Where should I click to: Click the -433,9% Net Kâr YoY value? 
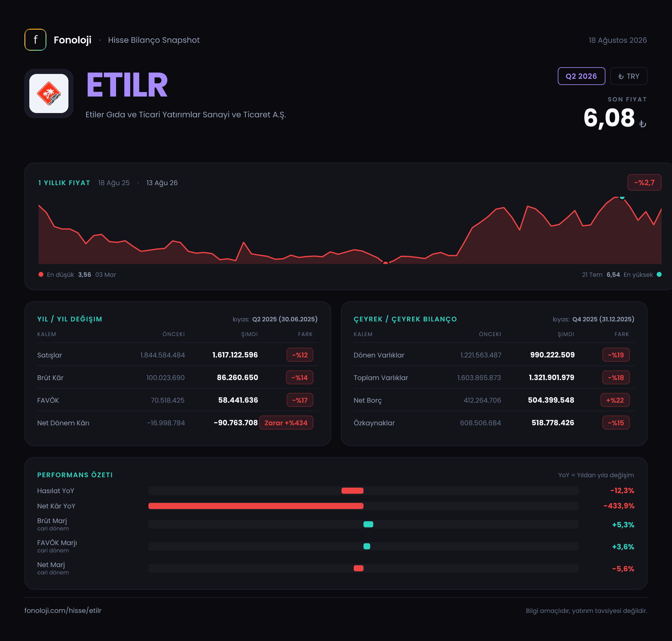(x=619, y=506)
